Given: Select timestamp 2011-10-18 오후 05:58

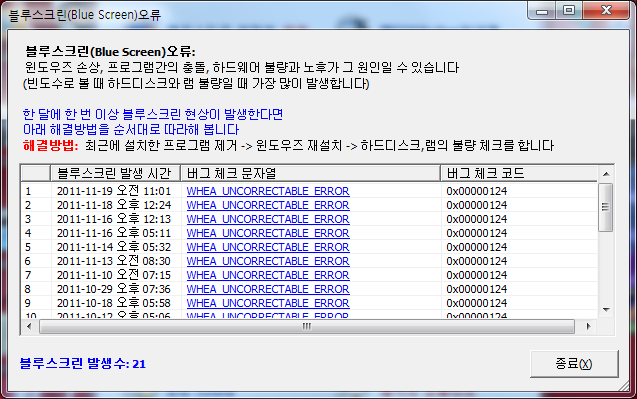Looking at the screenshot, I should 114,303.
